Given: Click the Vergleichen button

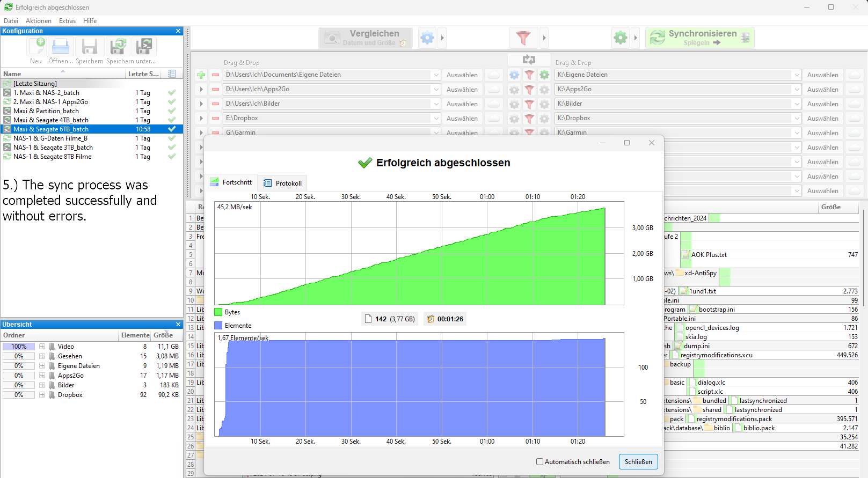Looking at the screenshot, I should click(366, 38).
